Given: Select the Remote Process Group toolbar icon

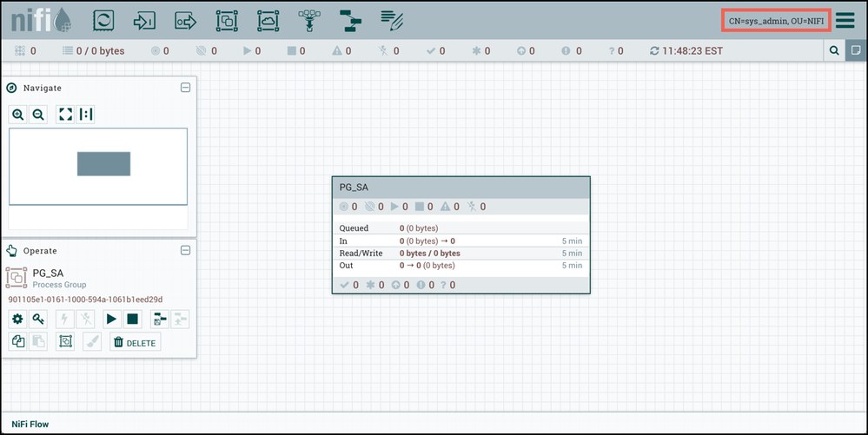Looking at the screenshot, I should [x=268, y=21].
